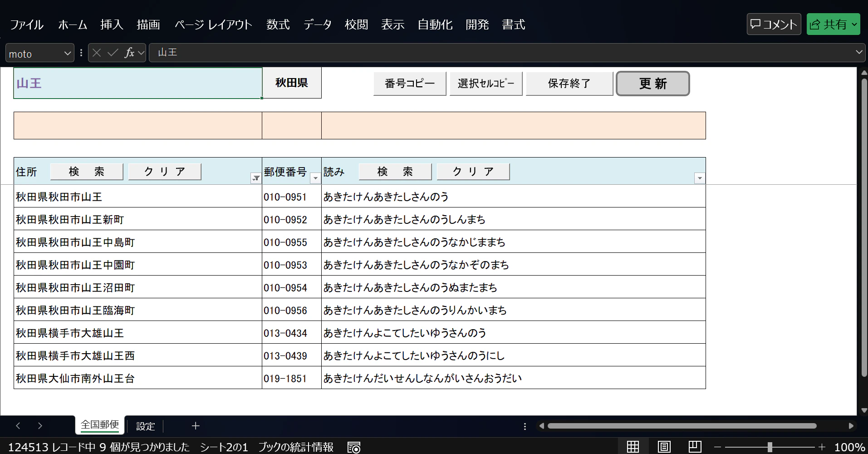The image size is (868, 454).
Task: Open the 描画 tab
Action: pos(148,25)
